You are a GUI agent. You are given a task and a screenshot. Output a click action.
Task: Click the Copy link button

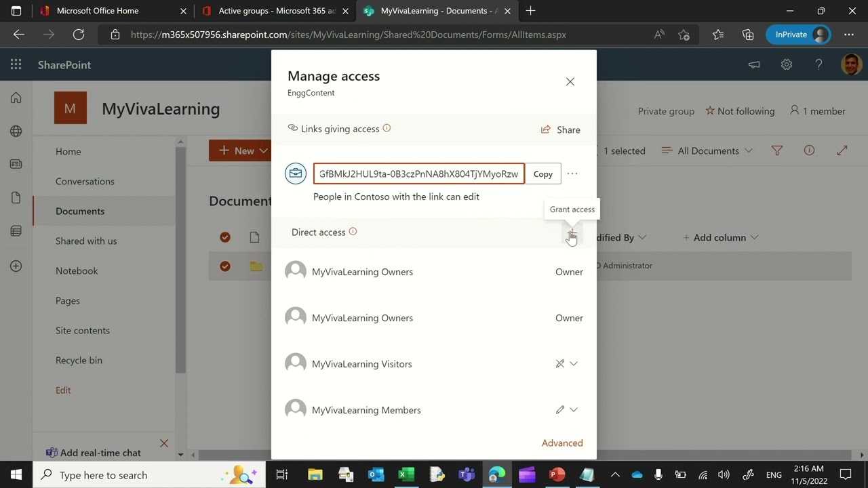(543, 174)
